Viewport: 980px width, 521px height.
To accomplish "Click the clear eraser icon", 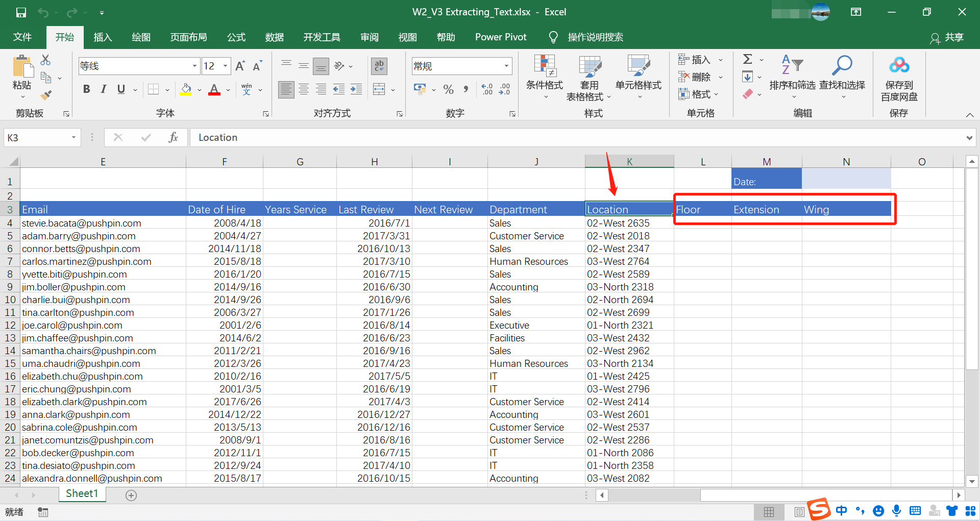I will [748, 94].
